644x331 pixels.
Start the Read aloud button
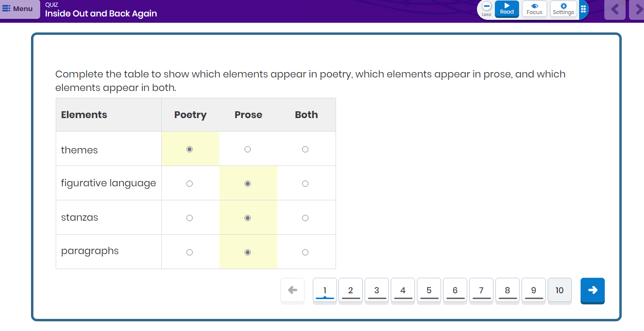click(506, 9)
